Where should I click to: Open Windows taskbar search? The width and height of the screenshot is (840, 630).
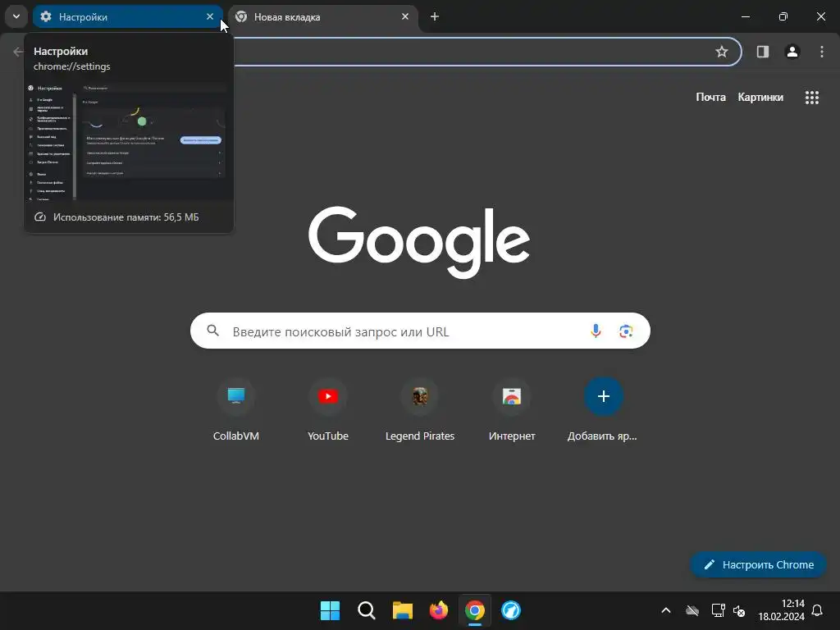pyautogui.click(x=367, y=610)
